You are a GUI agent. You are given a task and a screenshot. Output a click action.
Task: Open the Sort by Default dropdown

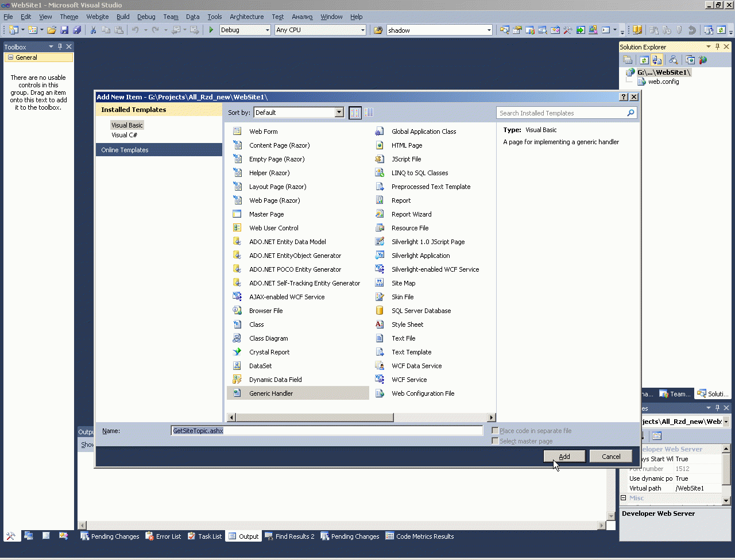[339, 113]
